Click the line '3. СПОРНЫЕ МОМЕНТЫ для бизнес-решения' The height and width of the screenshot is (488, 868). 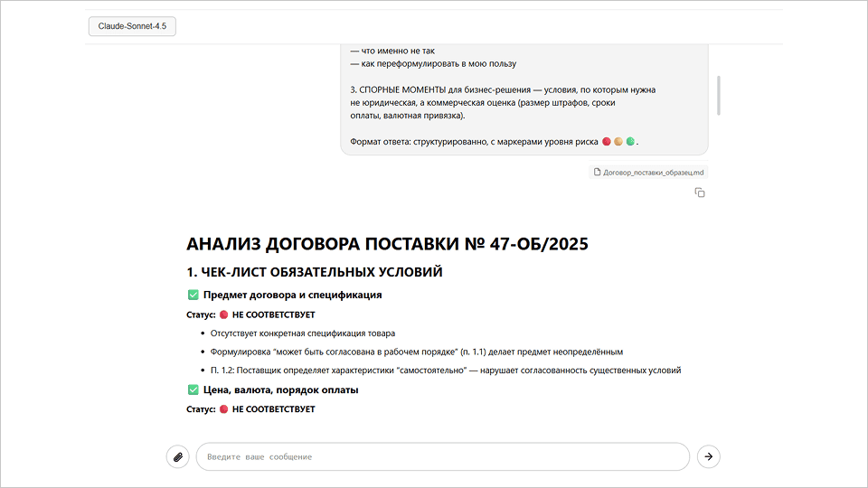(503, 89)
